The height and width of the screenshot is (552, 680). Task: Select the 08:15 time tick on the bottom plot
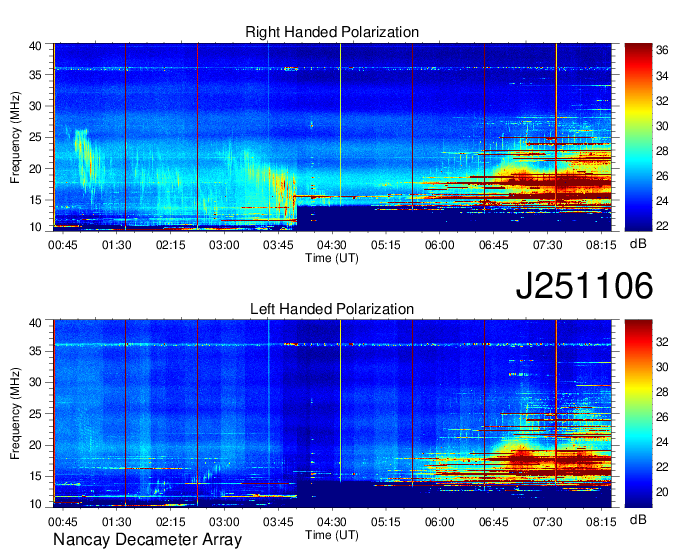coord(601,521)
